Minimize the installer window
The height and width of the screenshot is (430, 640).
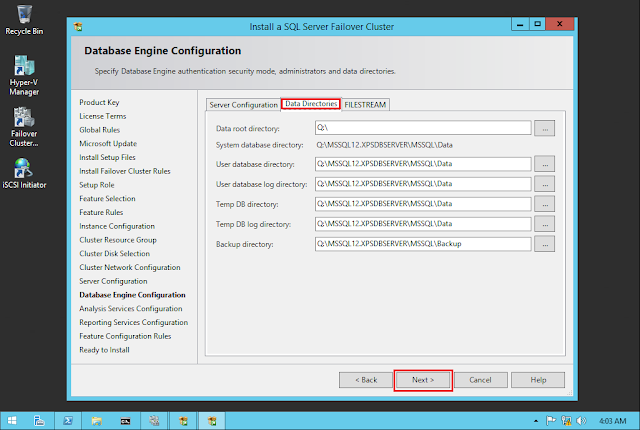click(520, 24)
